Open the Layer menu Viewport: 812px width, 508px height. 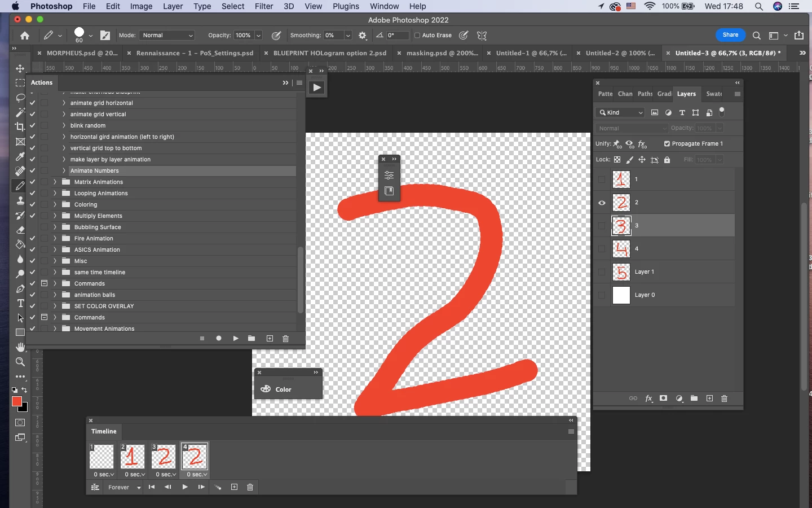[173, 6]
